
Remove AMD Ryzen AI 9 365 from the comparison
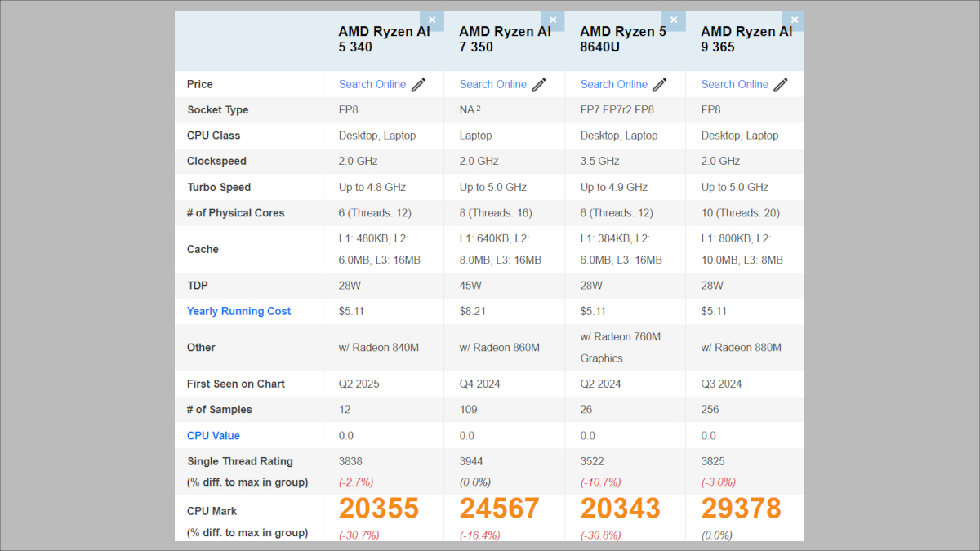[x=794, y=20]
